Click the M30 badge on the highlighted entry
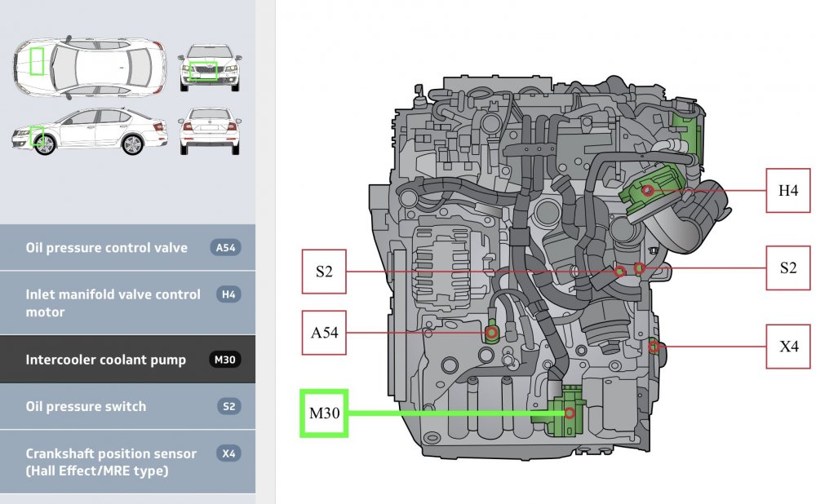This screenshot has width=816, height=504. point(227,359)
